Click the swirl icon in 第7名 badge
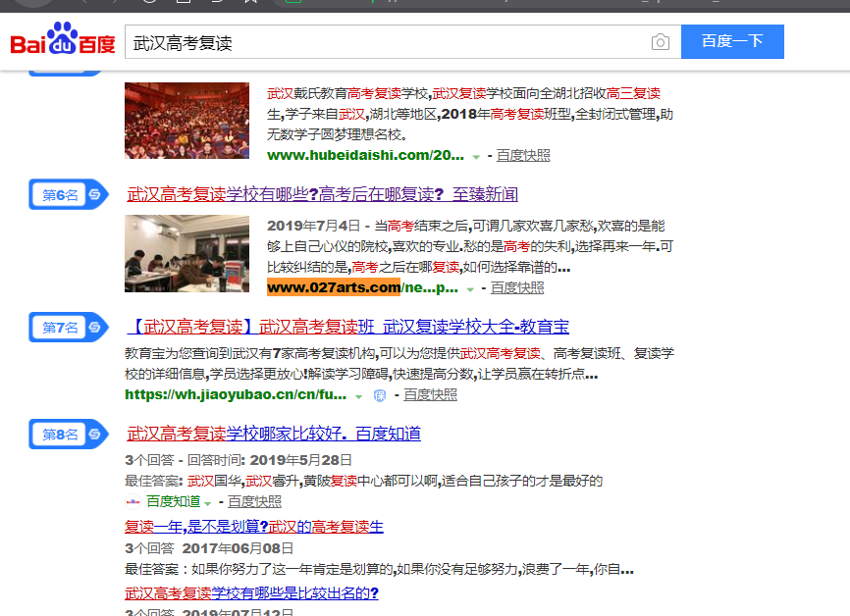 pyautogui.click(x=95, y=328)
